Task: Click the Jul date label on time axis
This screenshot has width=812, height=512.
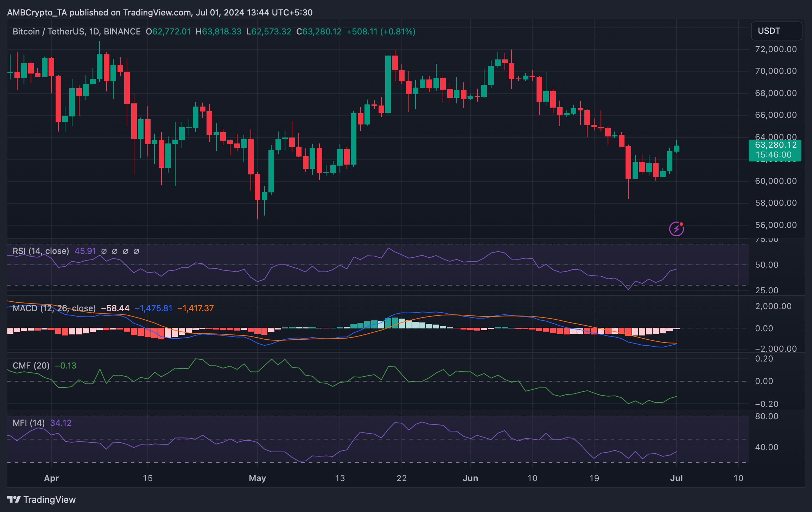Action: click(677, 478)
